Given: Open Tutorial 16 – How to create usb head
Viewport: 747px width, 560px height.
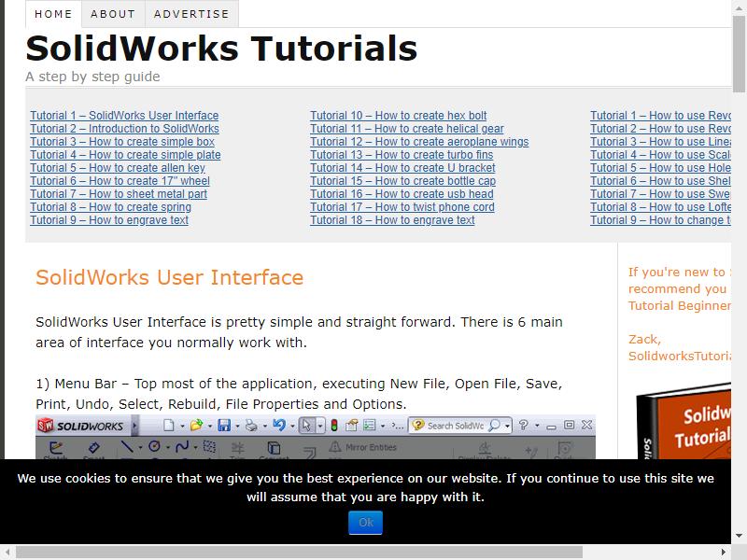Looking at the screenshot, I should click(402, 194).
